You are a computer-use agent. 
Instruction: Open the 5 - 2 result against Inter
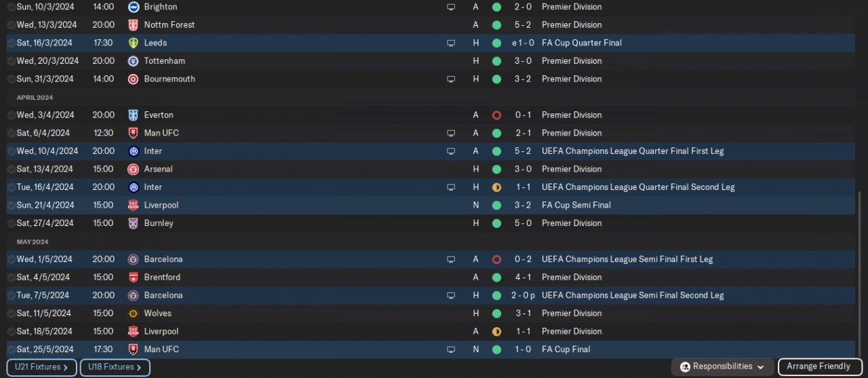point(523,151)
